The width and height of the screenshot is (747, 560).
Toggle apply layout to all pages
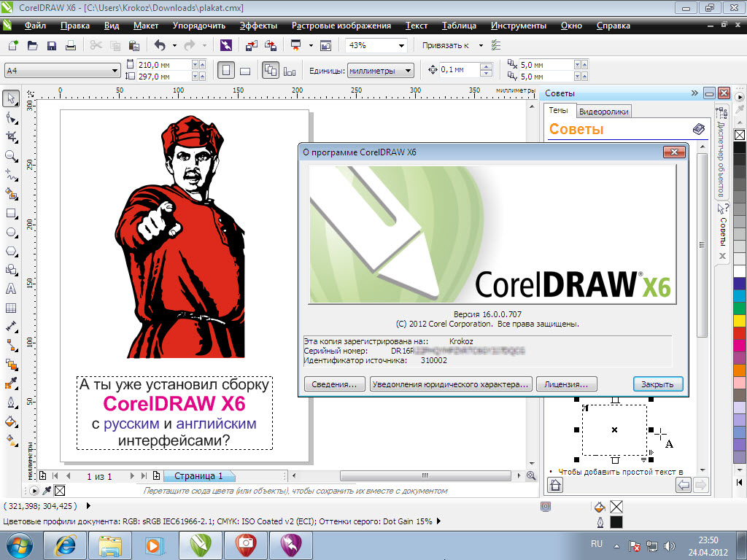[270, 71]
